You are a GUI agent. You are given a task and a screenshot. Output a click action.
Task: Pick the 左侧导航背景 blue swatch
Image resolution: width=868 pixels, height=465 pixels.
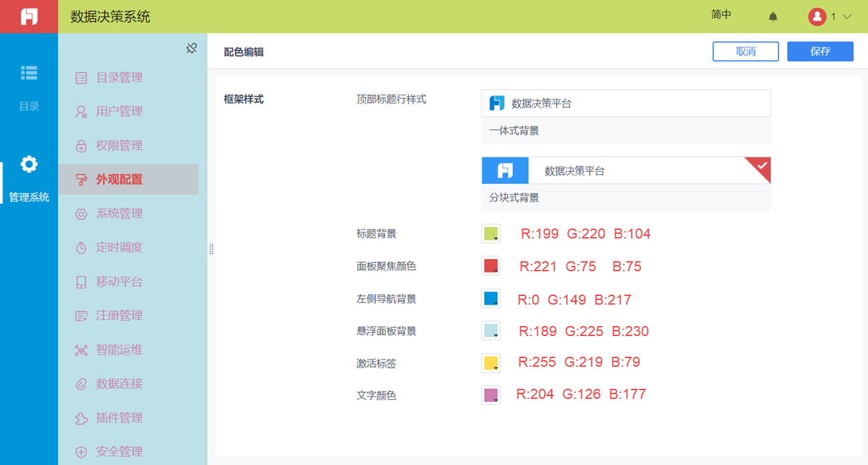coord(491,299)
